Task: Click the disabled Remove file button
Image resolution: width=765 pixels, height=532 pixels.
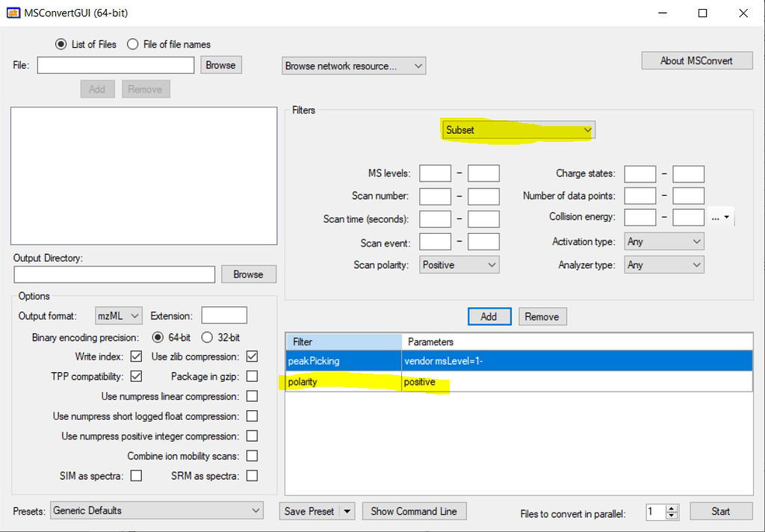Action: [146, 89]
